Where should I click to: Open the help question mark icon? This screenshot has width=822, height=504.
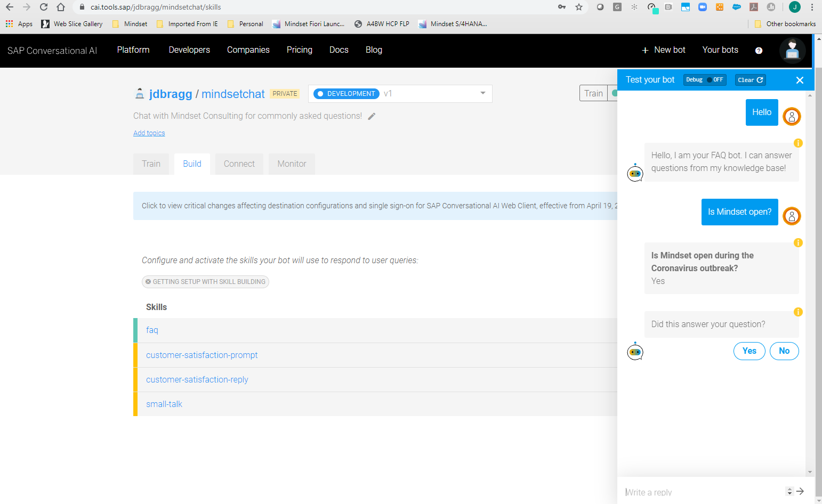click(759, 51)
